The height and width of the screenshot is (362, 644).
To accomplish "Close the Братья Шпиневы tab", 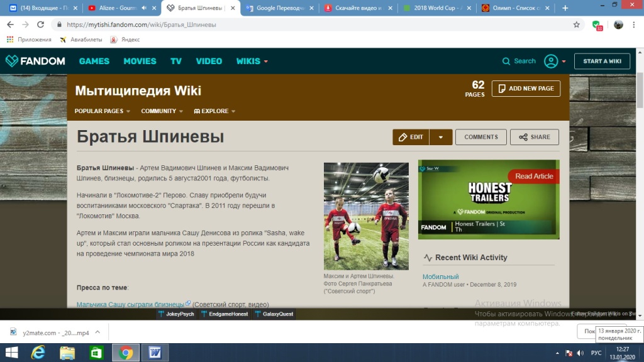I will coord(233,8).
